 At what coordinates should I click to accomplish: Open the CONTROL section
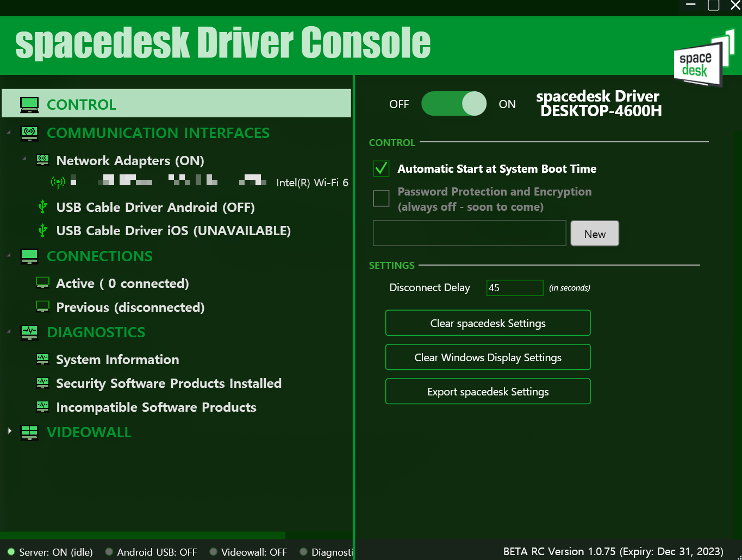(177, 103)
